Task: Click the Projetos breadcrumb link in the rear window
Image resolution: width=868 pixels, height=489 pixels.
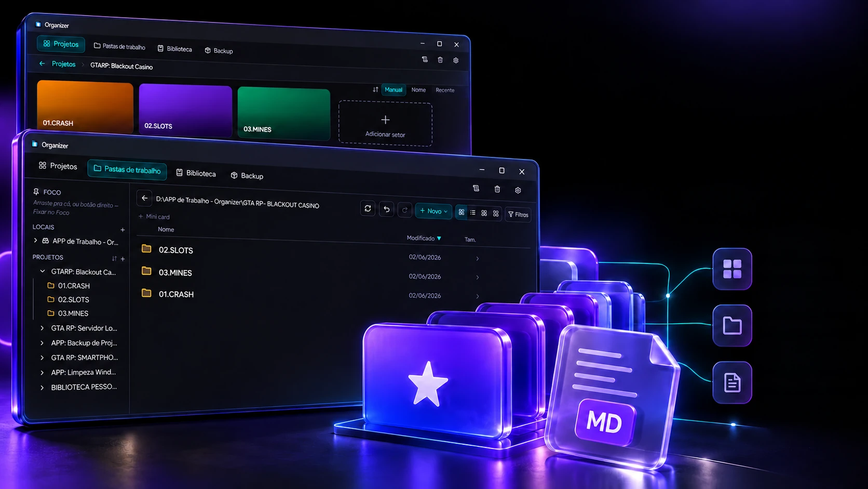Action: [63, 64]
